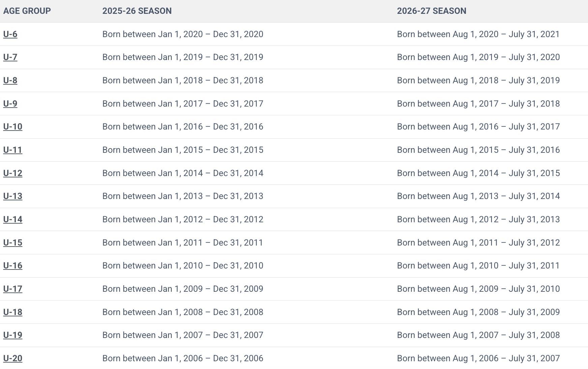Click the 2025-26 SEASON column header
This screenshot has width=588, height=369.
coord(137,11)
